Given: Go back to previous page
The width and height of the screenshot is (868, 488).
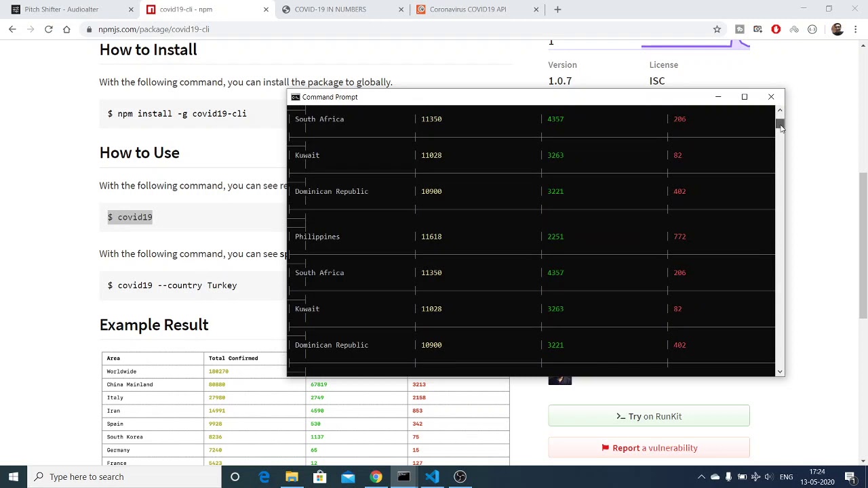Looking at the screenshot, I should tap(12, 29).
